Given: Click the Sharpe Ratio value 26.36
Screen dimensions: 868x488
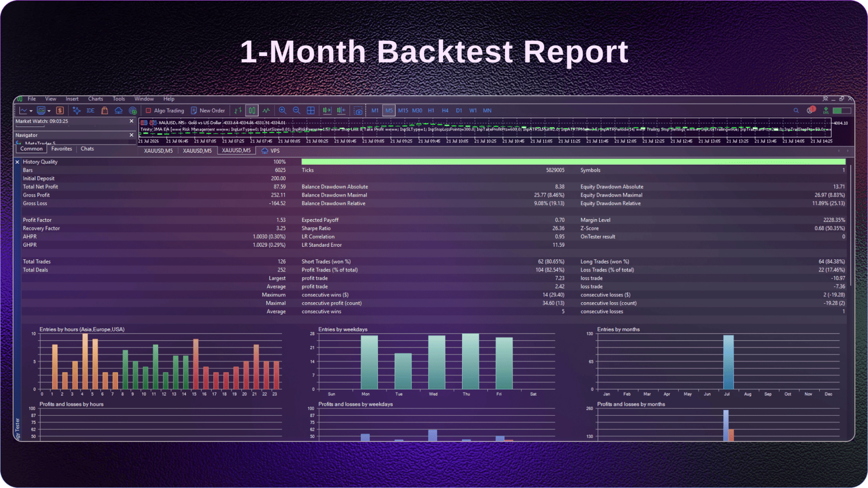Looking at the screenshot, I should pos(558,229).
